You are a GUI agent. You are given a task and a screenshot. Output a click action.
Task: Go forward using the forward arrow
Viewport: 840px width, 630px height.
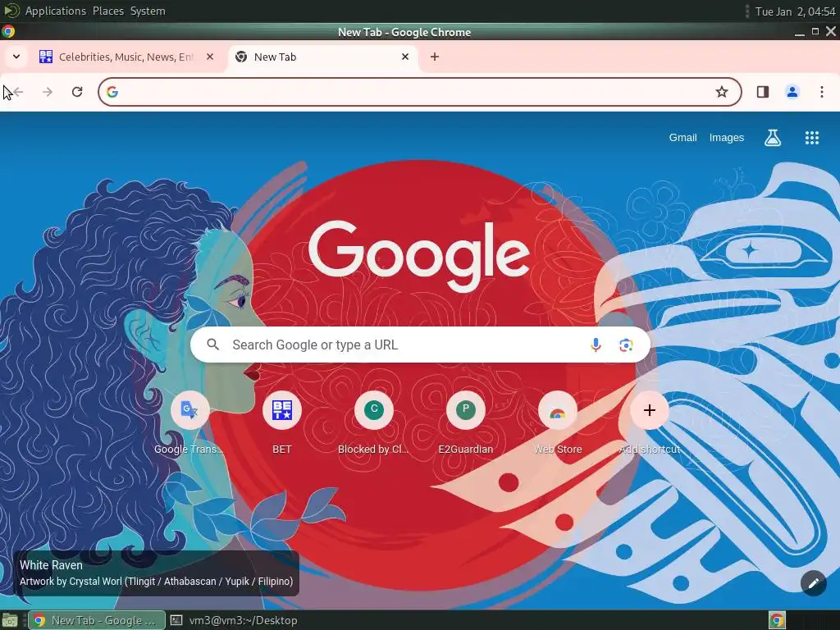[x=48, y=92]
